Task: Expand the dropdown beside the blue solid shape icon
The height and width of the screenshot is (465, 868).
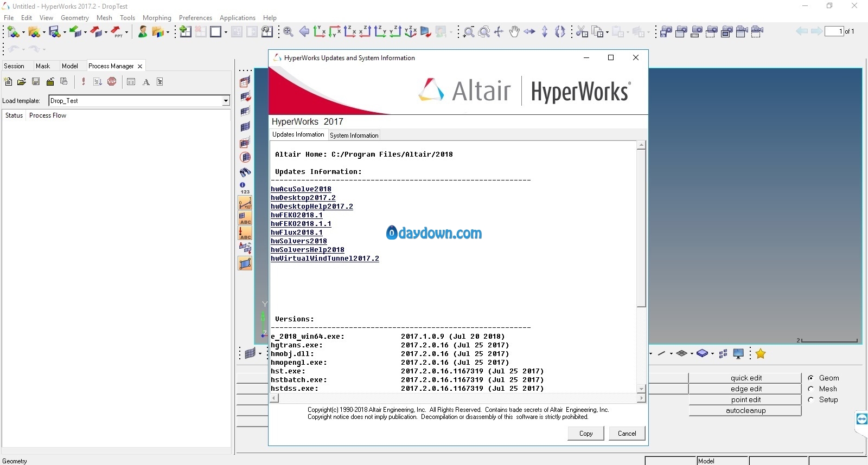Action: click(x=712, y=354)
